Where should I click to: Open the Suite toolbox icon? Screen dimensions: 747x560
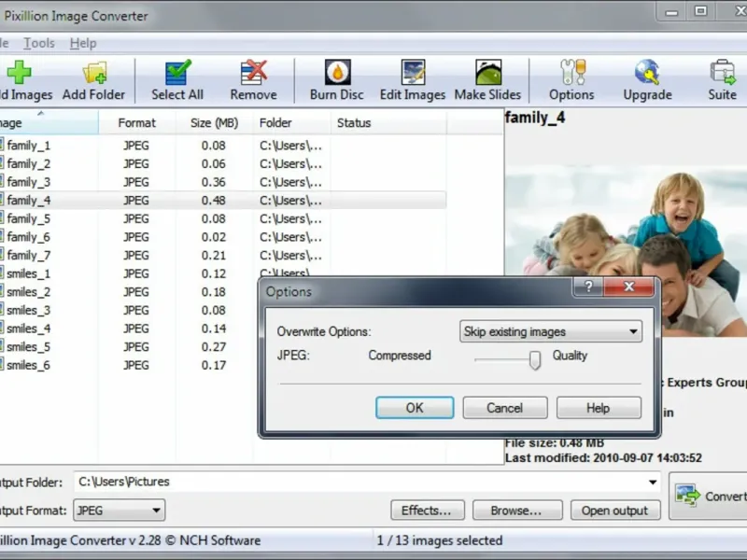click(722, 73)
